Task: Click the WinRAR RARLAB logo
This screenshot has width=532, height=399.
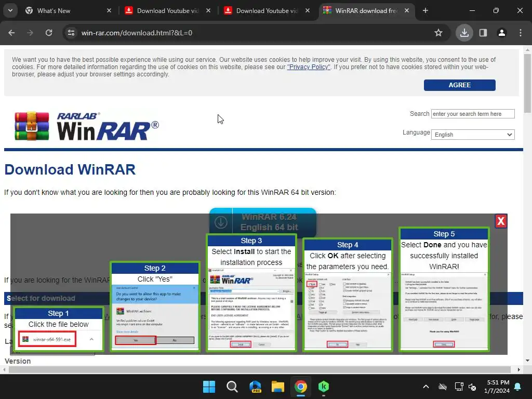Action: pos(87,126)
